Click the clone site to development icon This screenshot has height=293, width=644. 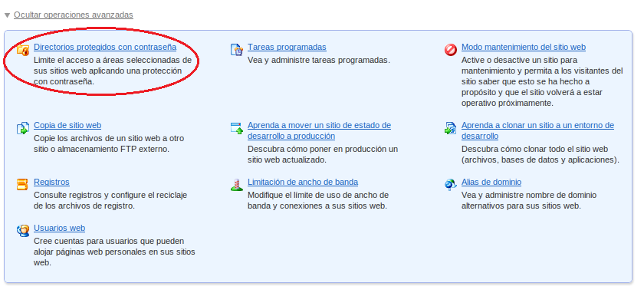[x=451, y=128]
